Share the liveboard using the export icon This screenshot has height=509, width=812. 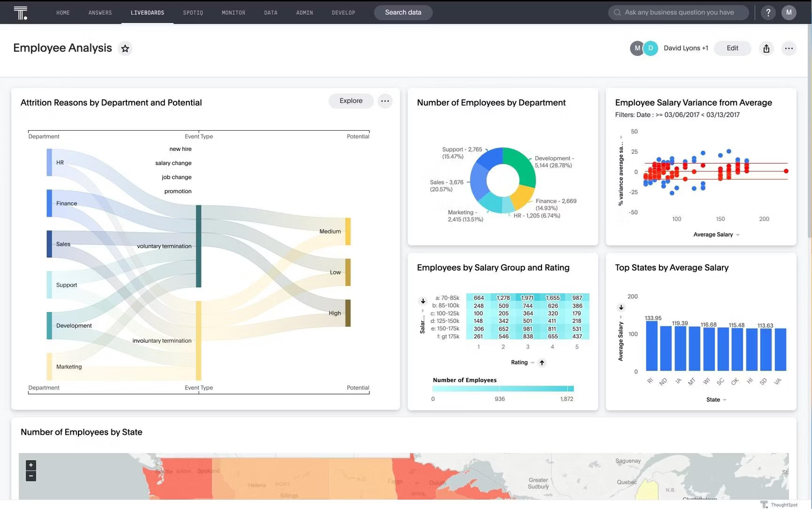click(766, 48)
